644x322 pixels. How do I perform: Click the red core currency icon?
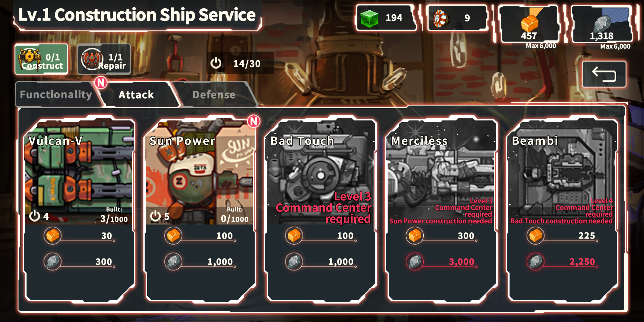tap(440, 18)
